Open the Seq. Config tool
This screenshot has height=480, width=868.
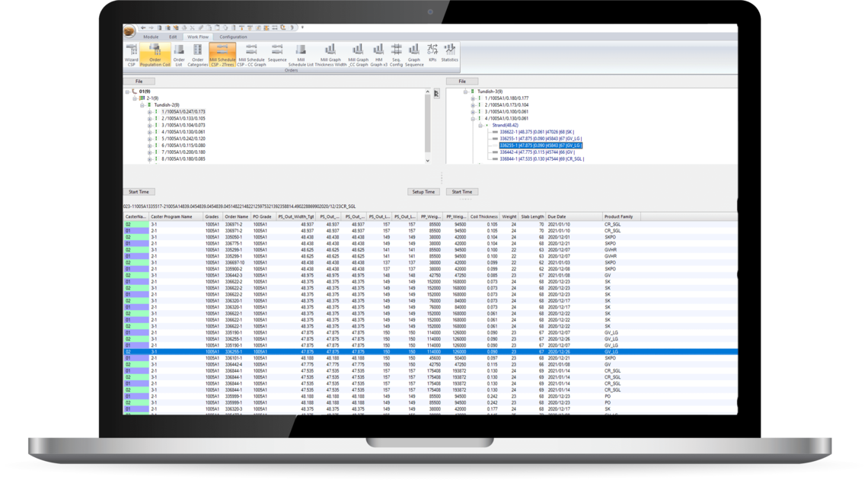tap(396, 53)
